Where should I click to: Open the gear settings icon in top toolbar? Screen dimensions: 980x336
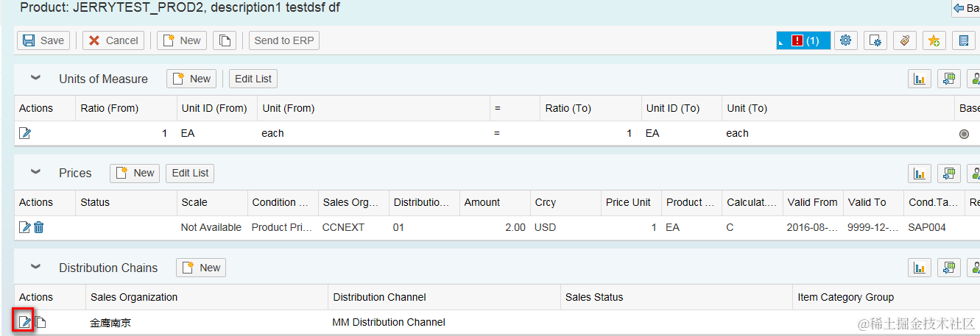point(845,40)
